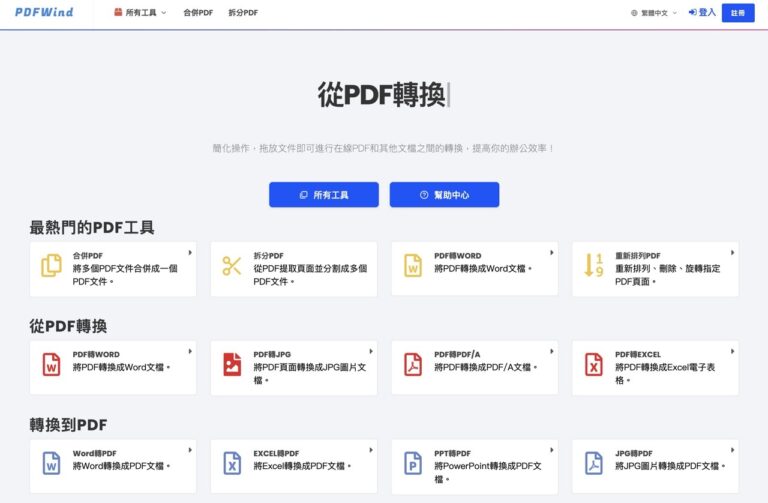This screenshot has width=768, height=503.
Task: Click the 合併PDF navigation link
Action: point(198,13)
